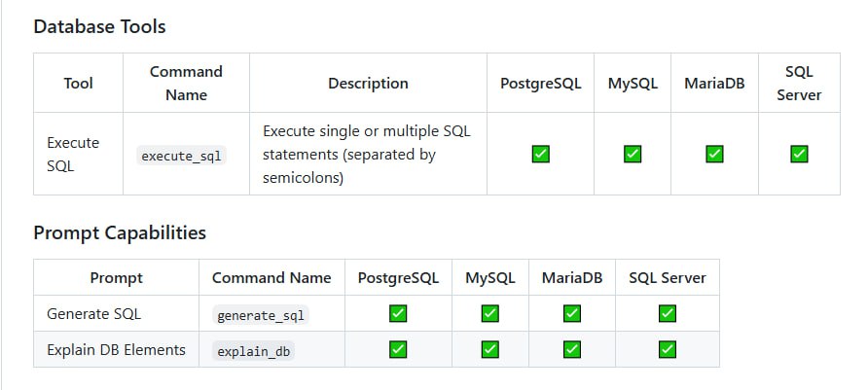Viewport: 868px width, 390px height.
Task: Click the Description column header
Action: (x=368, y=83)
